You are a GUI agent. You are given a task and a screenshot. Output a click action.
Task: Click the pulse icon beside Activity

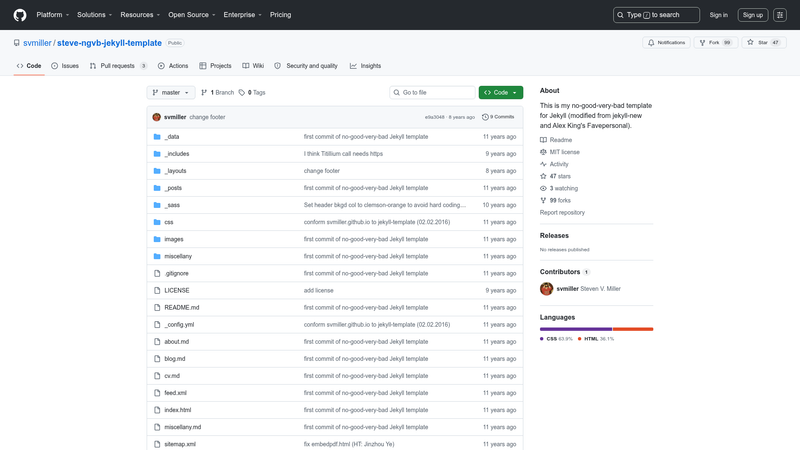(543, 164)
